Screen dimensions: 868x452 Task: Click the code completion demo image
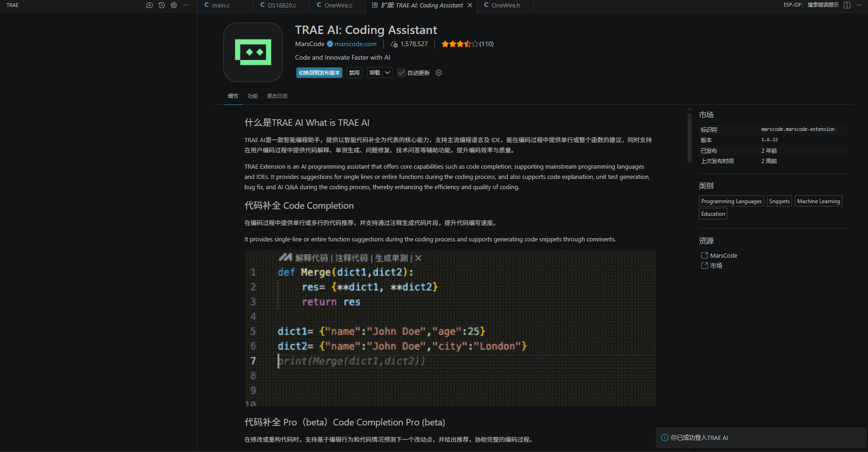(x=450, y=328)
